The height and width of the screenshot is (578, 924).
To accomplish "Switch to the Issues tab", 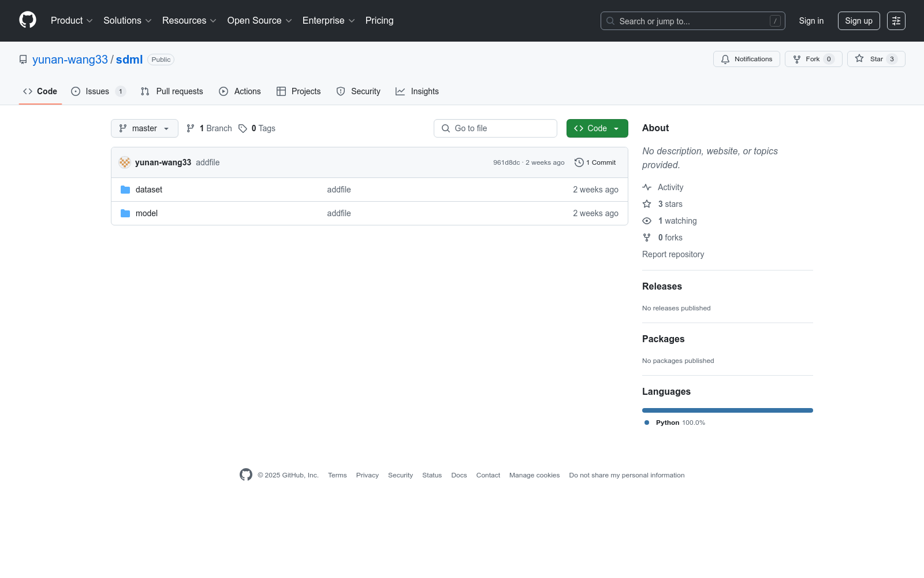I will (98, 91).
